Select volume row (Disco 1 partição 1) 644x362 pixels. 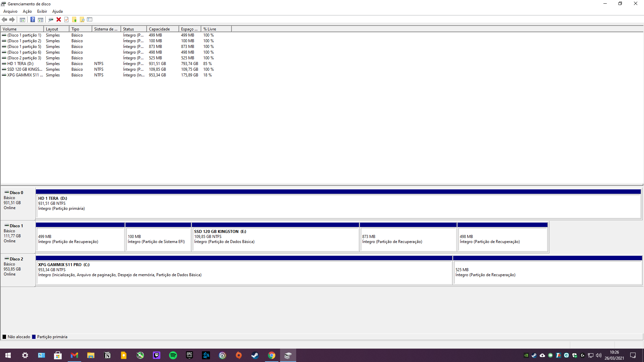116,35
